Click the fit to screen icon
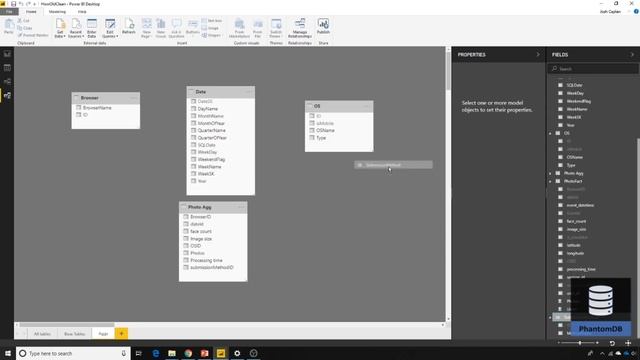 pyautogui.click(x=628, y=343)
